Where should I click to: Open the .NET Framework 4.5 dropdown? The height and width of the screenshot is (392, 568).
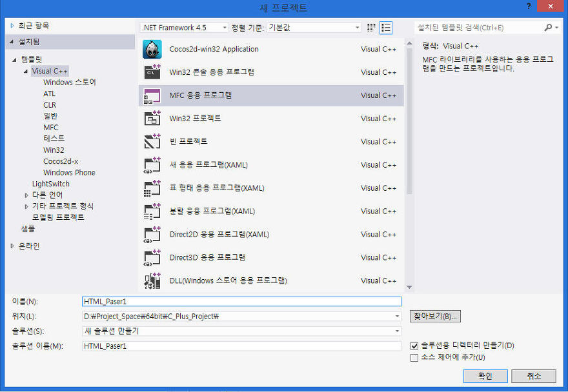click(184, 28)
